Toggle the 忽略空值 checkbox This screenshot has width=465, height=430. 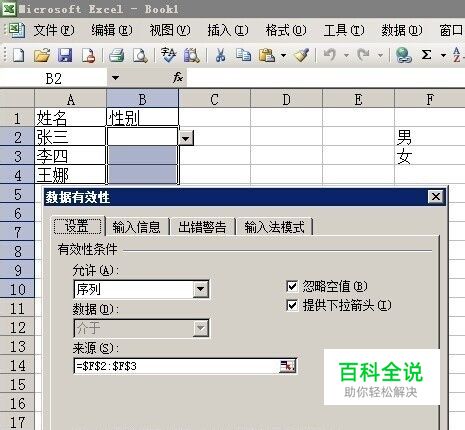pos(292,286)
